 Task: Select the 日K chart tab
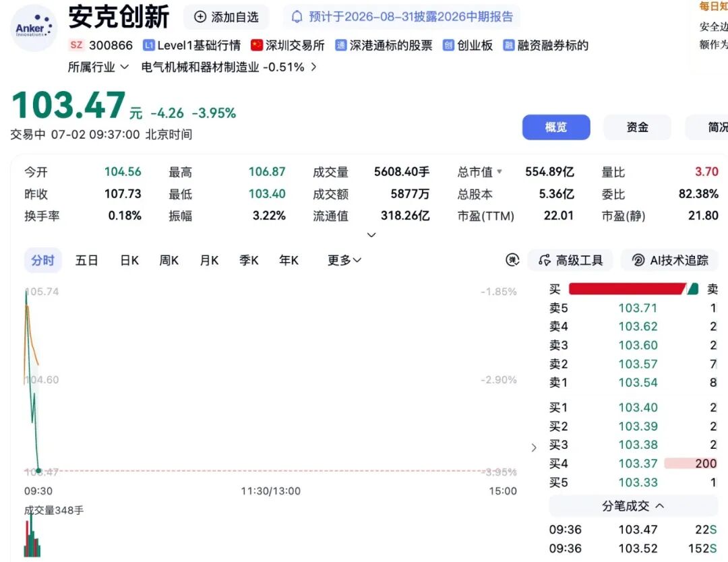129,260
